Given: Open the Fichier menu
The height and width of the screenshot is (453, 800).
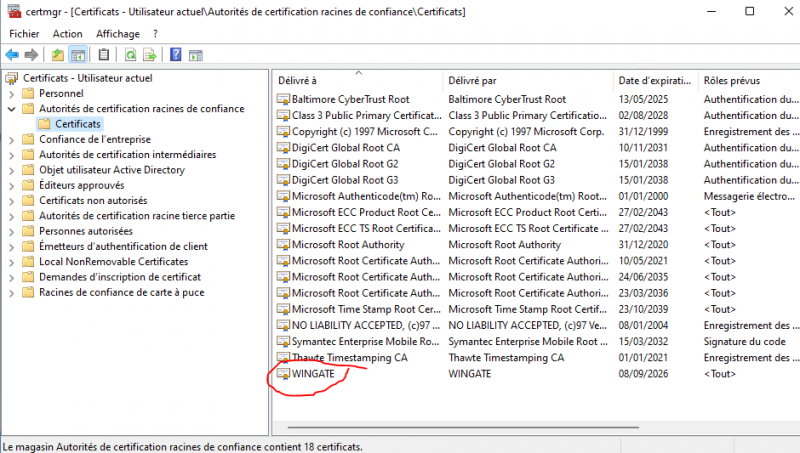Looking at the screenshot, I should (x=23, y=33).
